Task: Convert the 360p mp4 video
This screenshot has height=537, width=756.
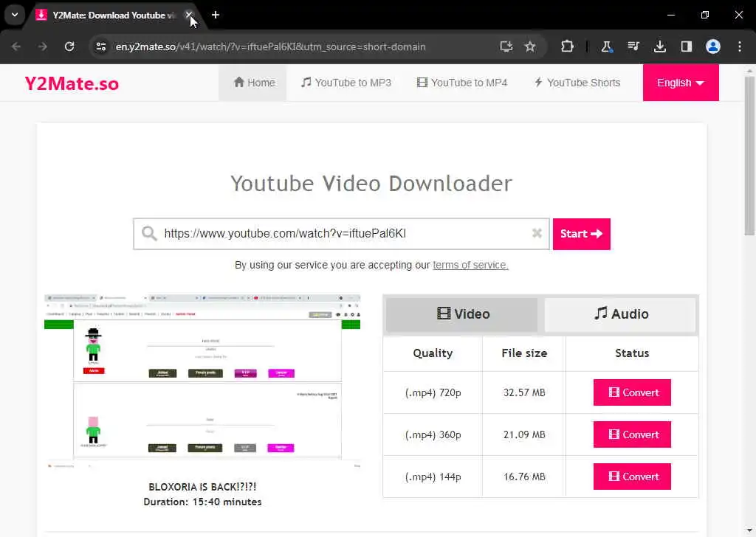Action: pos(632,434)
